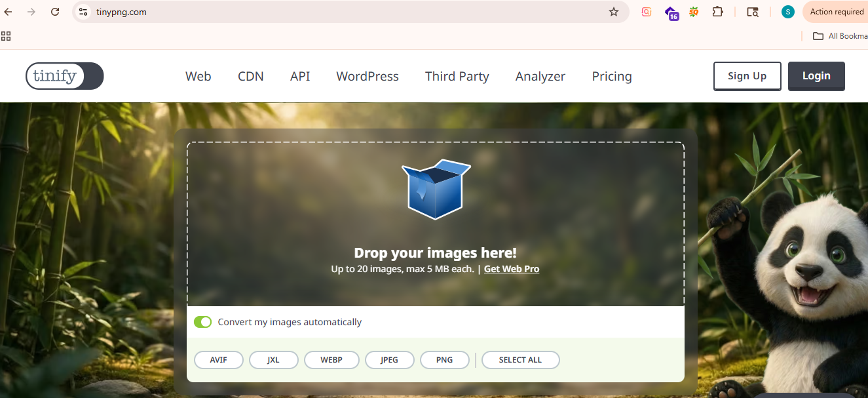Click the browser forward arrow
This screenshot has height=398, width=868.
click(31, 12)
